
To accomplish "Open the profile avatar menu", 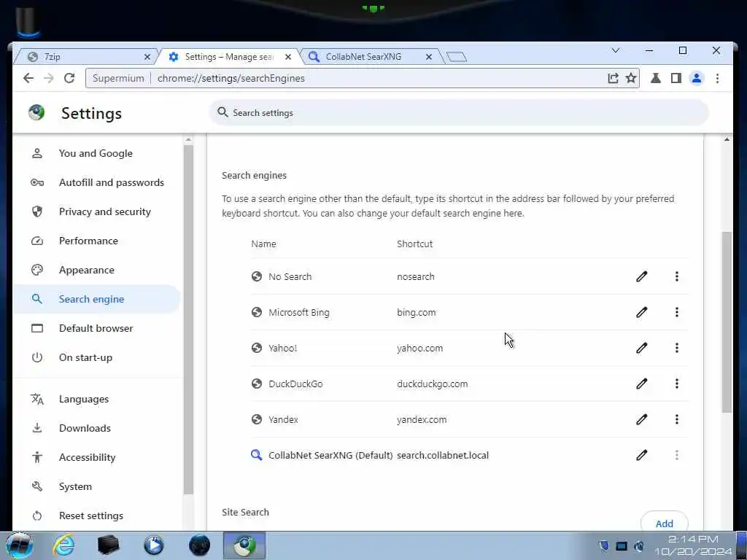I will tap(697, 78).
